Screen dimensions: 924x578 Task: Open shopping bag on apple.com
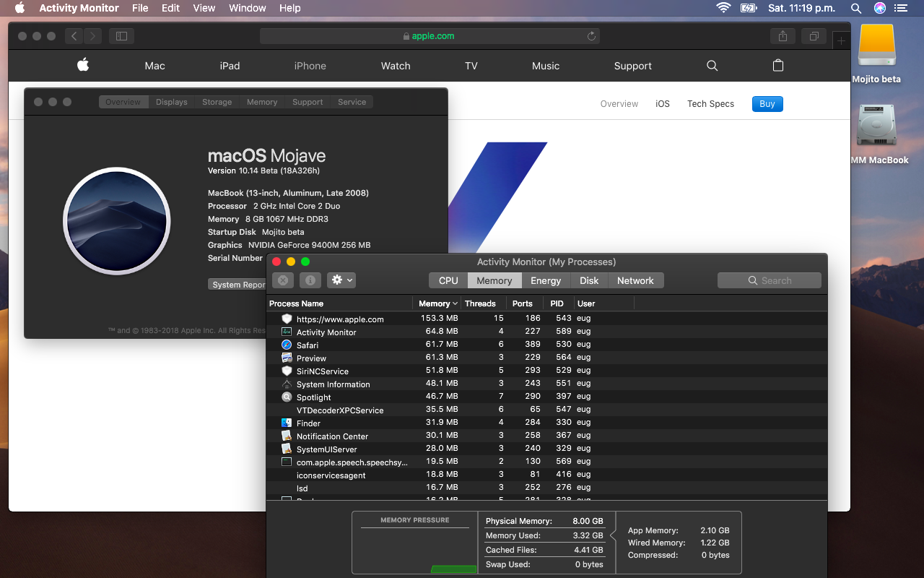coord(777,66)
